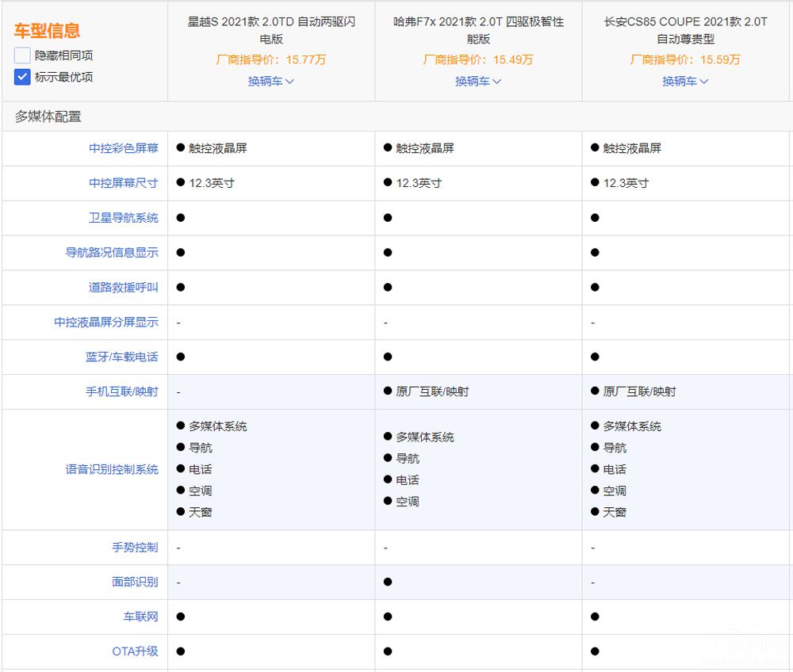
Task: Check the 隐藏相同项 checkbox
Action: tap(22, 56)
